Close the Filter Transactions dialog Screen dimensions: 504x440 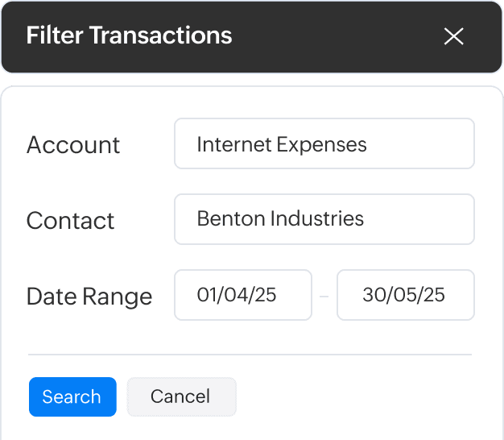tap(454, 36)
